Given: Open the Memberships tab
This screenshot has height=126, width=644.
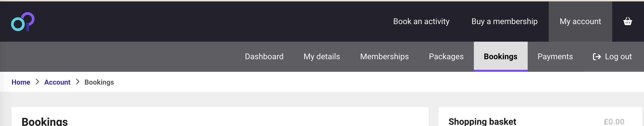Looking at the screenshot, I should 384,56.
